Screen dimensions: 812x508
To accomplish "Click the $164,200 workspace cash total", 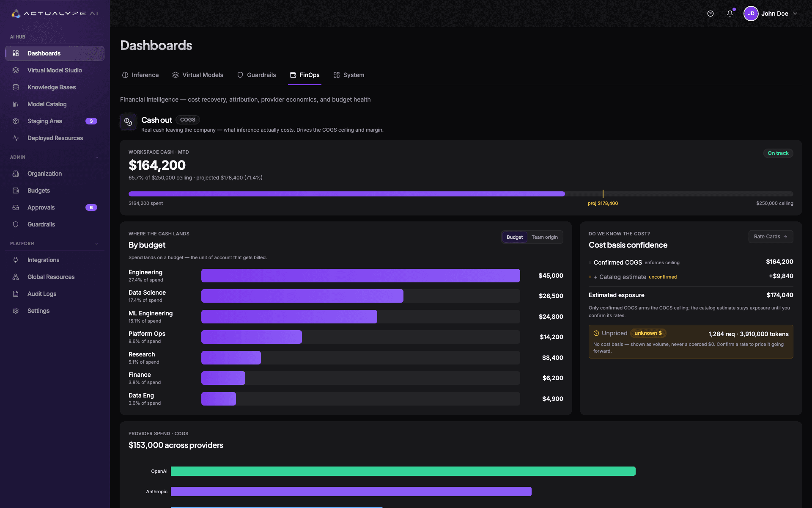I will point(157,165).
